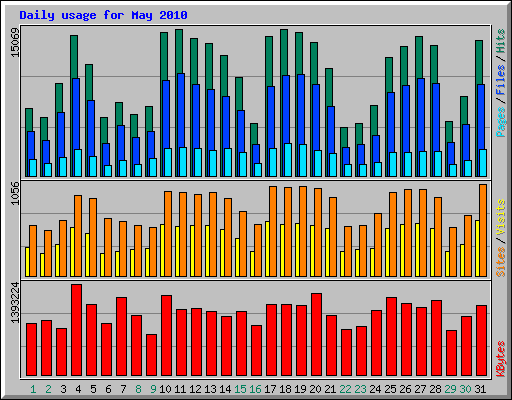Select day 28 on the x-axis
This screenshot has height=400, width=512.
pyautogui.click(x=435, y=389)
